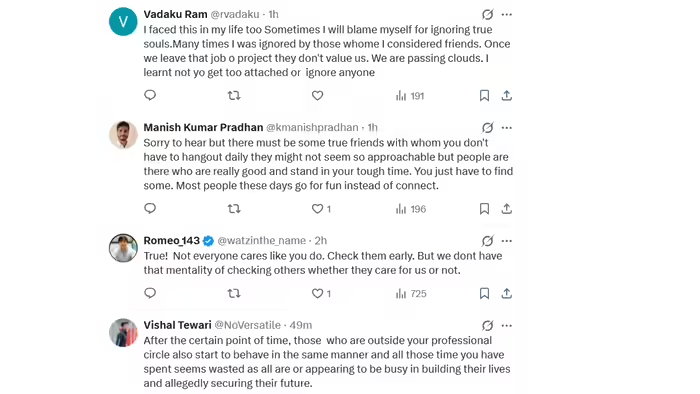View analytics showing 196 views

[x=411, y=209]
